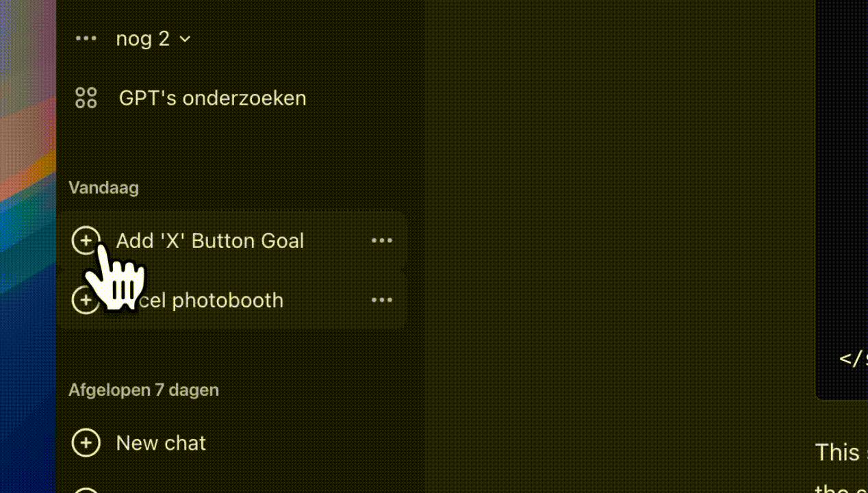Image resolution: width=868 pixels, height=493 pixels.
Task: Expand the nog 2 dropdown chevron
Action: pos(184,39)
